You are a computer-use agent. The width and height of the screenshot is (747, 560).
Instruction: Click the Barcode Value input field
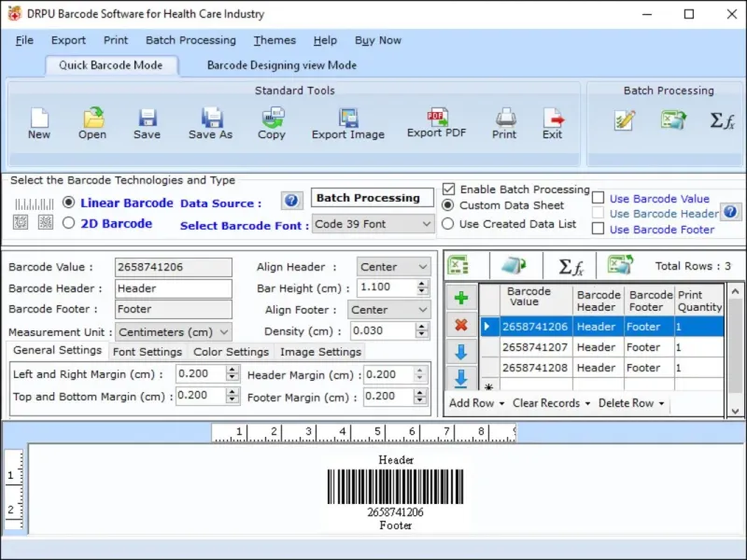[x=173, y=267]
